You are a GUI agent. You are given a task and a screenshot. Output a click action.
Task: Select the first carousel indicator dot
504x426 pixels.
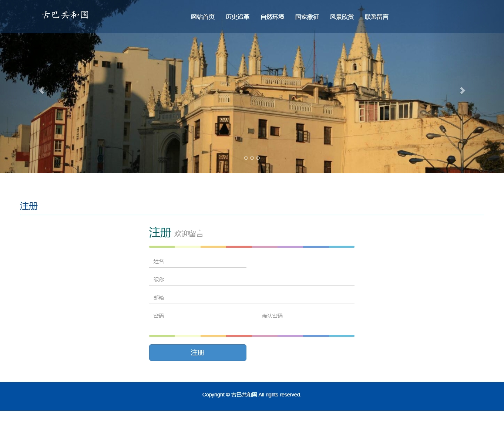tap(246, 158)
